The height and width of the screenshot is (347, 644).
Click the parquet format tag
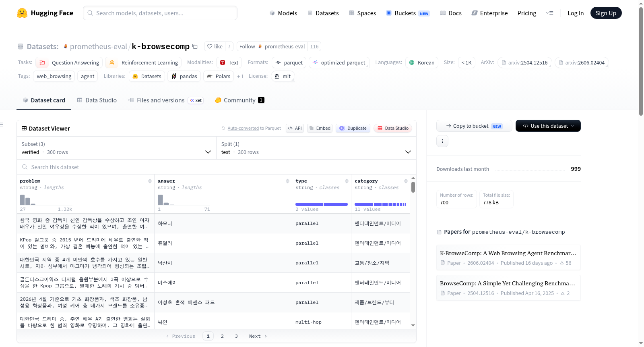(289, 62)
